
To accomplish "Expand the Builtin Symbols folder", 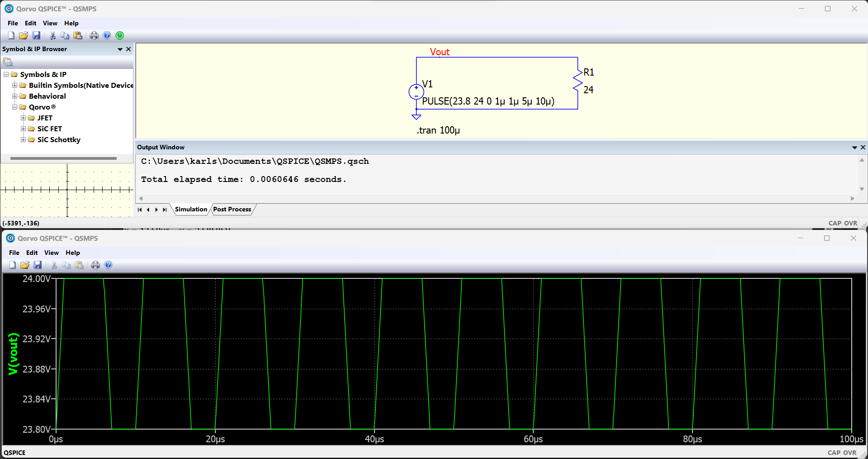I will (15, 85).
